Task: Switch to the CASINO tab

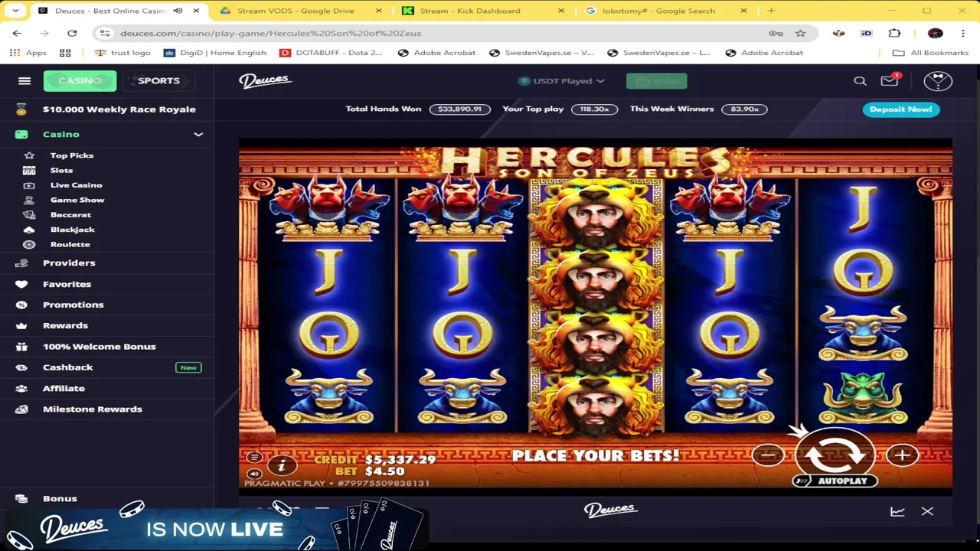Action: click(x=80, y=80)
